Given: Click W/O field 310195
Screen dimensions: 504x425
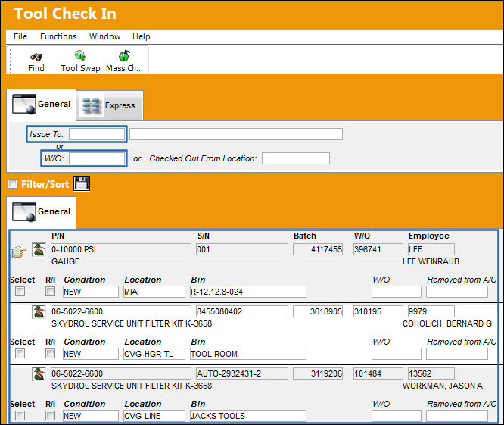Looking at the screenshot, I should tap(378, 311).
